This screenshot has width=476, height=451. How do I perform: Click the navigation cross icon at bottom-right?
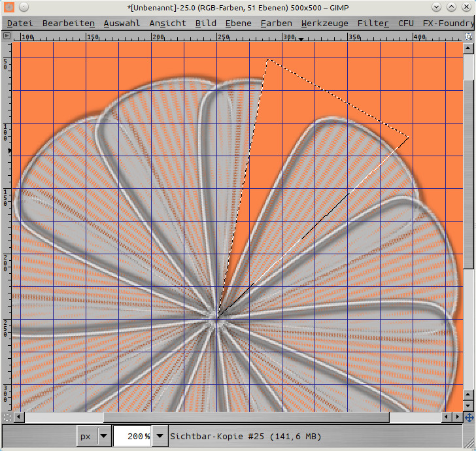[x=469, y=416]
